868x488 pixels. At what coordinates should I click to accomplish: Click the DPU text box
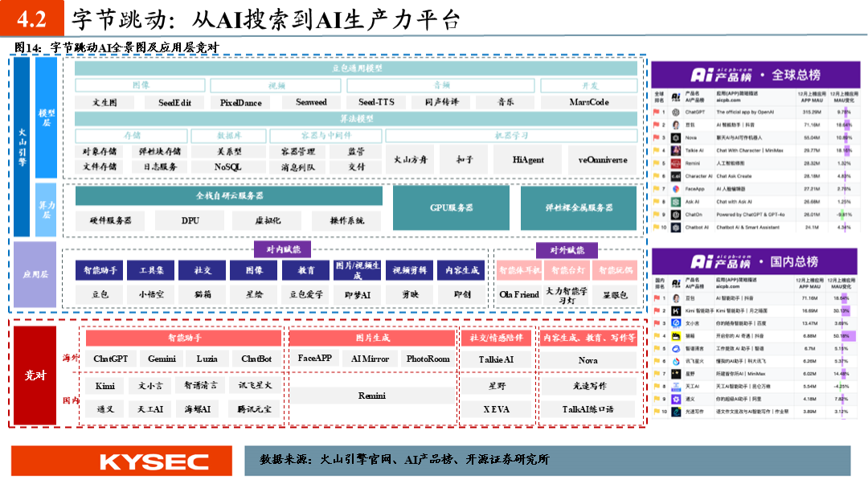pyautogui.click(x=190, y=220)
